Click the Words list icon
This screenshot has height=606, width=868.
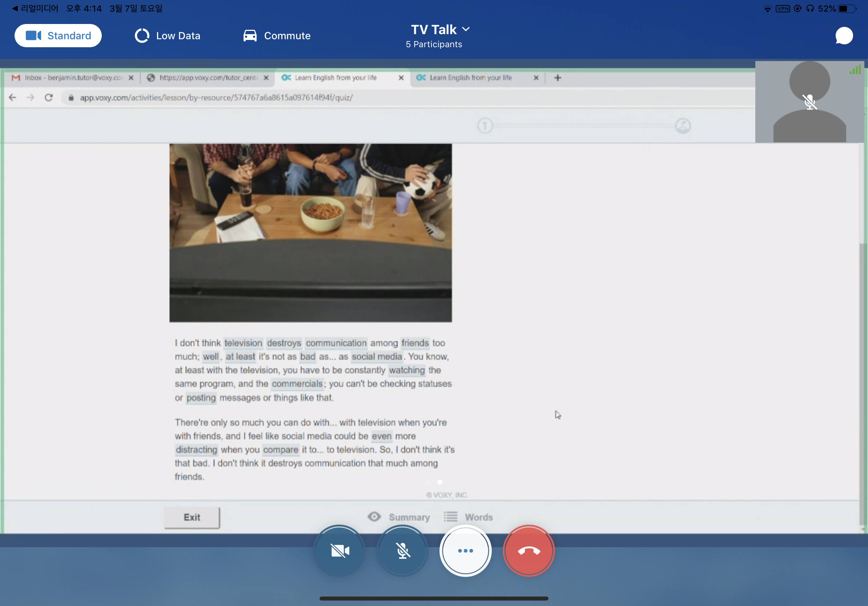click(x=451, y=517)
